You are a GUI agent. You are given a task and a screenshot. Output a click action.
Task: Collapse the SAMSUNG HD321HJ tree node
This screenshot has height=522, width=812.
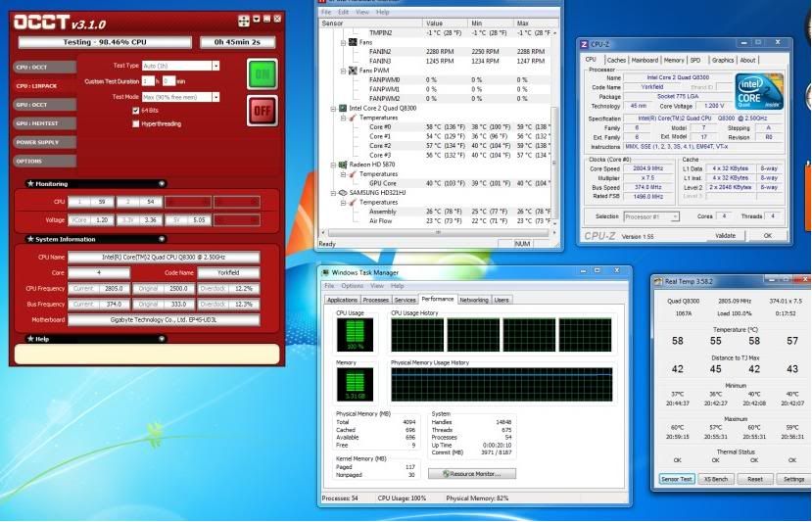pyautogui.click(x=333, y=193)
